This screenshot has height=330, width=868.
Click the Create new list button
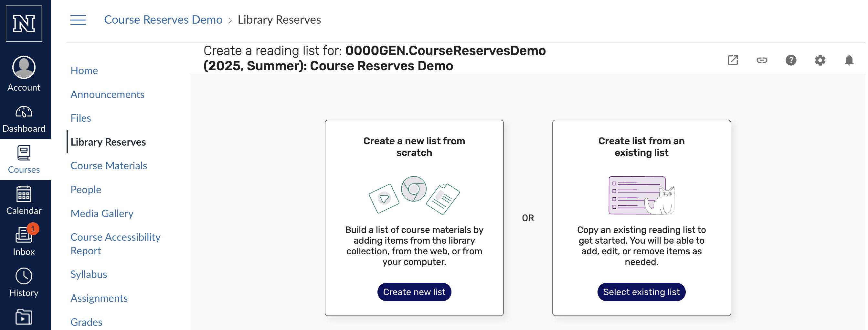point(414,292)
